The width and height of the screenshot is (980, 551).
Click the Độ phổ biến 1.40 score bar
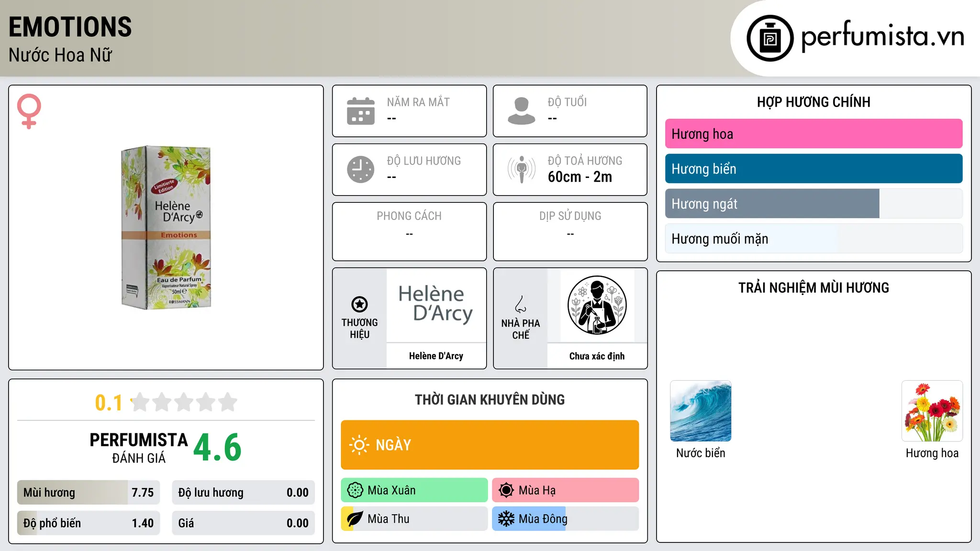(x=89, y=523)
